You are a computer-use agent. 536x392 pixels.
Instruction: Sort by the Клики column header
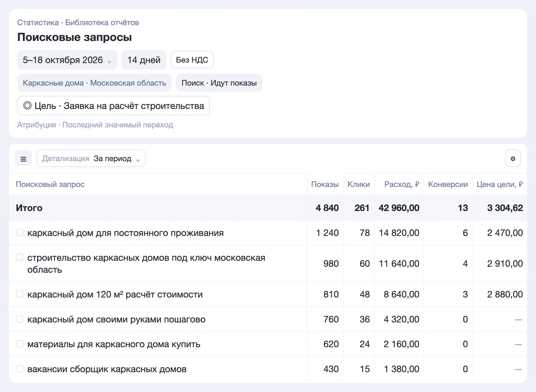point(359,184)
